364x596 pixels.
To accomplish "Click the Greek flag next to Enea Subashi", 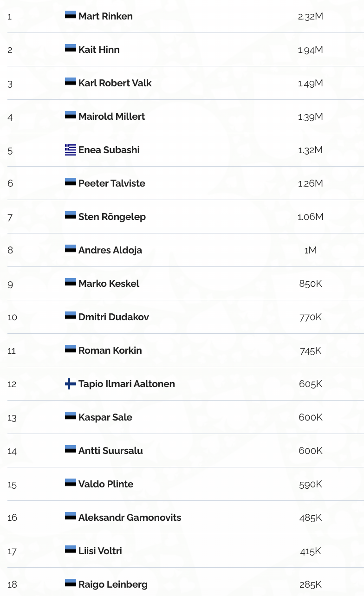I will pos(71,149).
